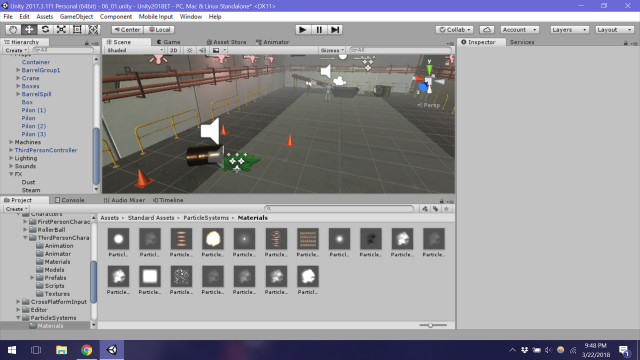The width and height of the screenshot is (640, 360).
Task: Expand the Machines hierarchy item
Action: [11, 142]
